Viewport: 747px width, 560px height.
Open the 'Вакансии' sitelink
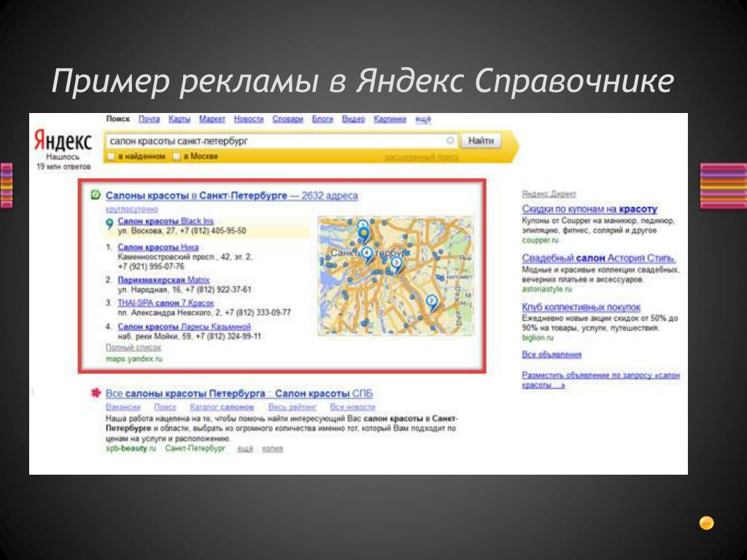(x=123, y=407)
